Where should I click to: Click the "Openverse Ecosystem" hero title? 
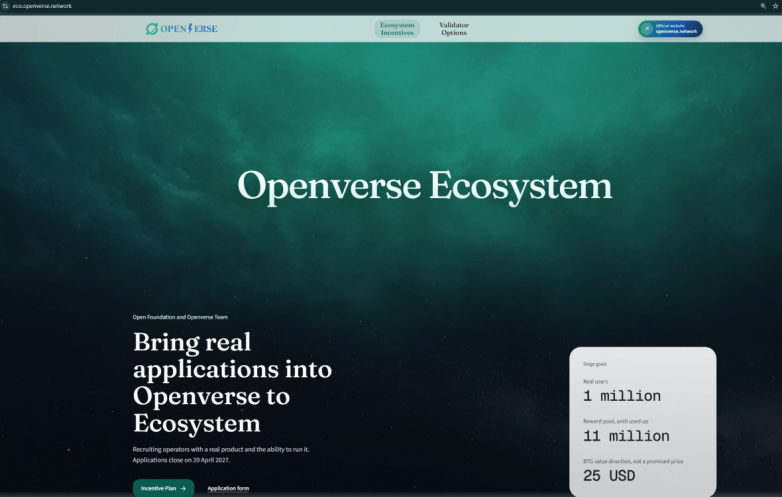[x=424, y=186]
